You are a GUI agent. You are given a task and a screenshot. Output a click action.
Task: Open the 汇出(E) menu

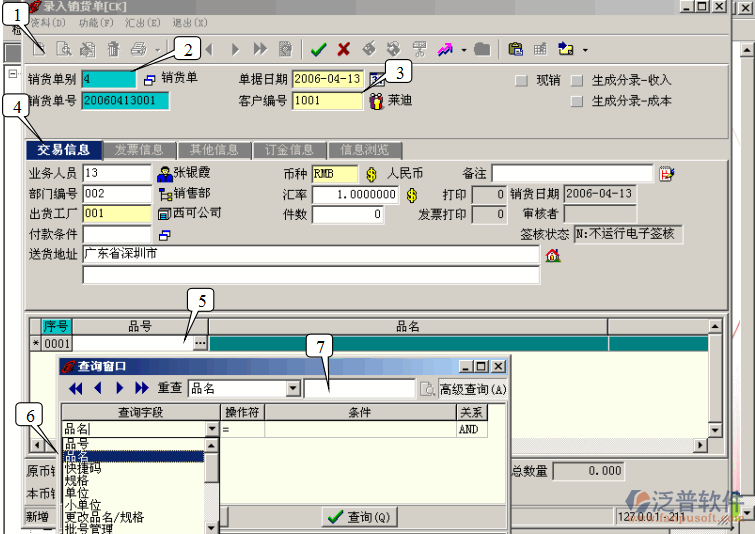143,23
